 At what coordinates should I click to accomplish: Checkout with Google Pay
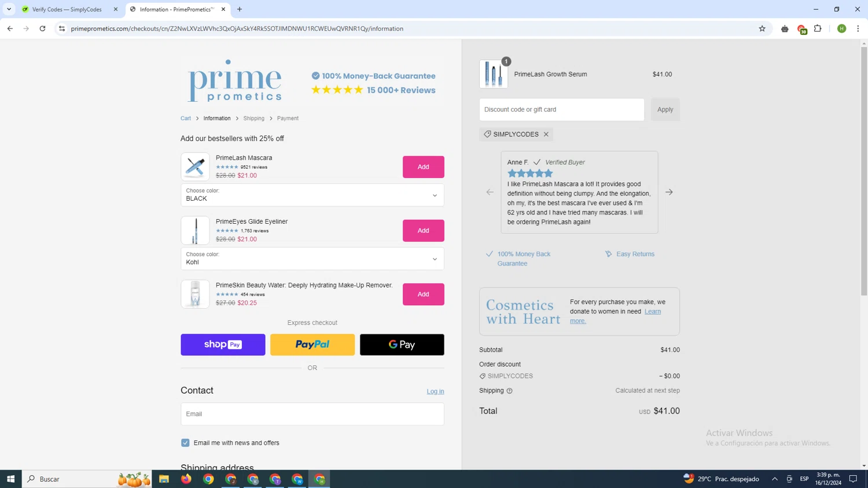tap(402, 345)
